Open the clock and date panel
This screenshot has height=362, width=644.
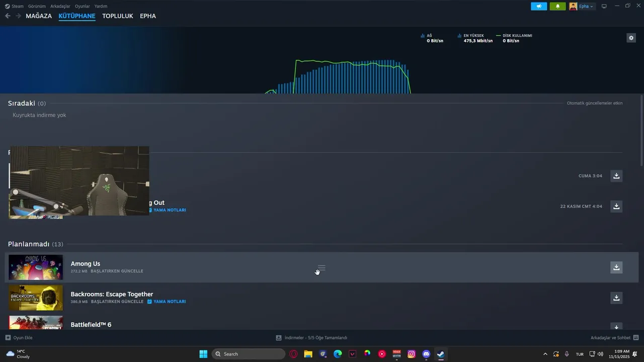click(619, 354)
